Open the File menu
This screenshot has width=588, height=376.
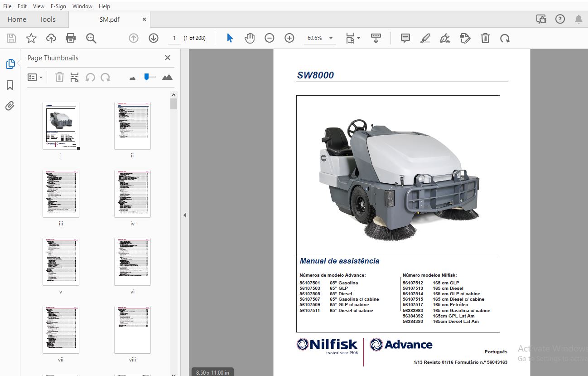tap(7, 6)
